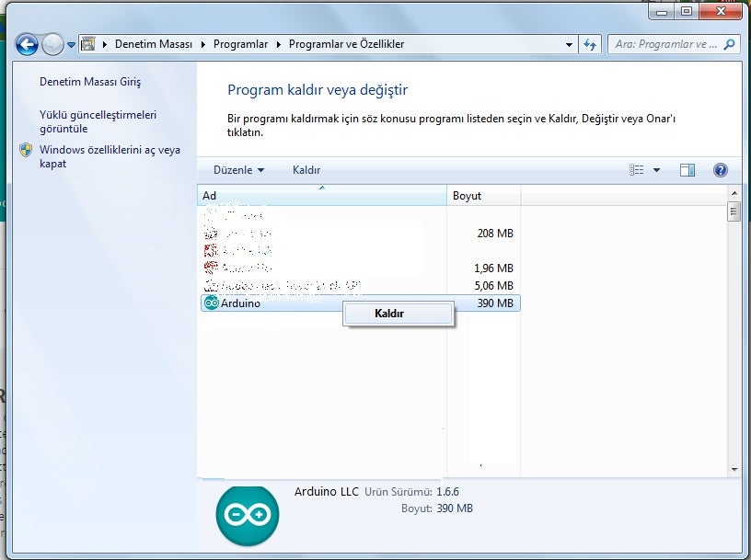Screen dimensions: 751x560
Task: Click Kaldır in the toolbar
Action: 306,170
